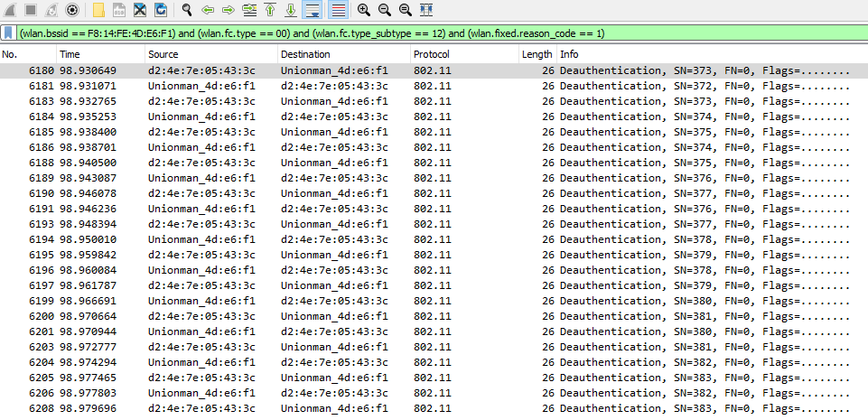Toggle auto-scroll during live capture
Image resolution: width=868 pixels, height=420 pixels.
313,9
